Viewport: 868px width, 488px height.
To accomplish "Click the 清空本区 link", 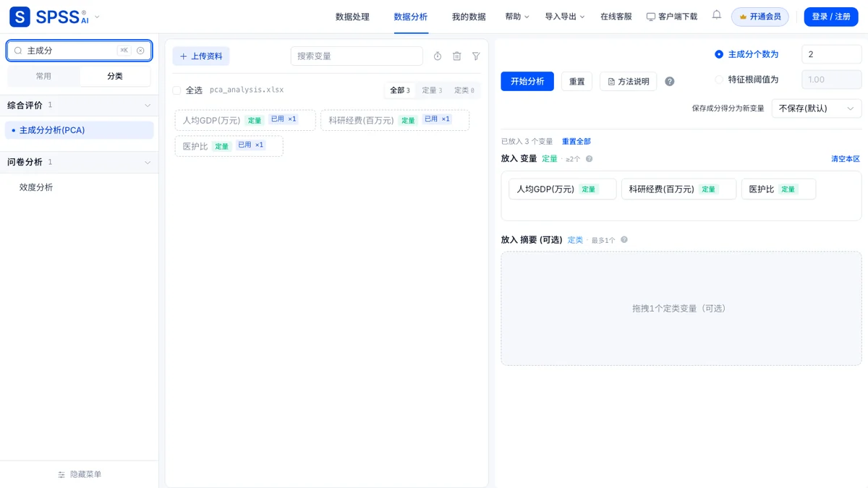I will click(x=846, y=159).
